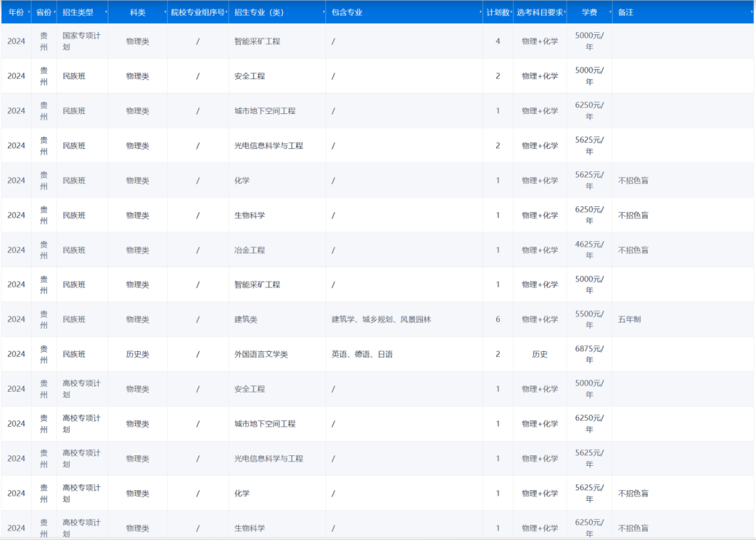Click 6250元/年 in 民族班 城市地下空间工程 row
756x540 pixels.
pyautogui.click(x=589, y=111)
